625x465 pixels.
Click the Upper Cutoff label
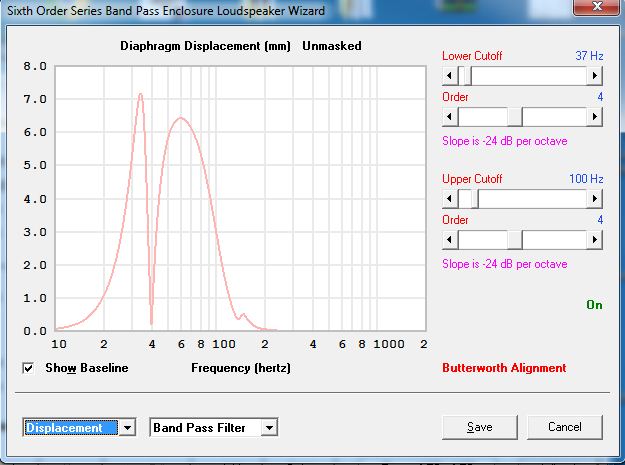tap(472, 179)
